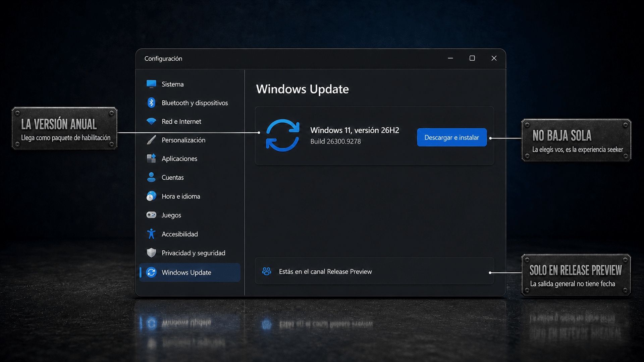Open Bluetooth y dispositivos settings
Viewport: 644px width, 362px height.
click(x=190, y=103)
